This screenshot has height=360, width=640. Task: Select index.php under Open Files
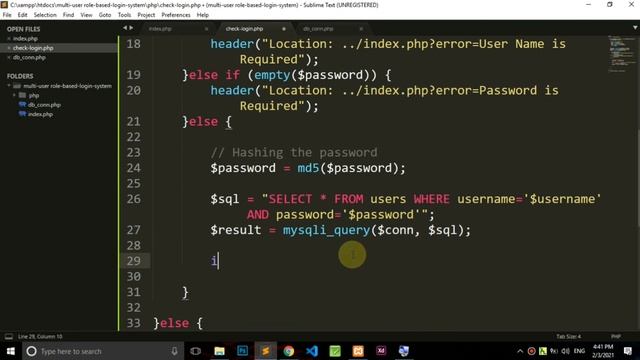coord(25,38)
